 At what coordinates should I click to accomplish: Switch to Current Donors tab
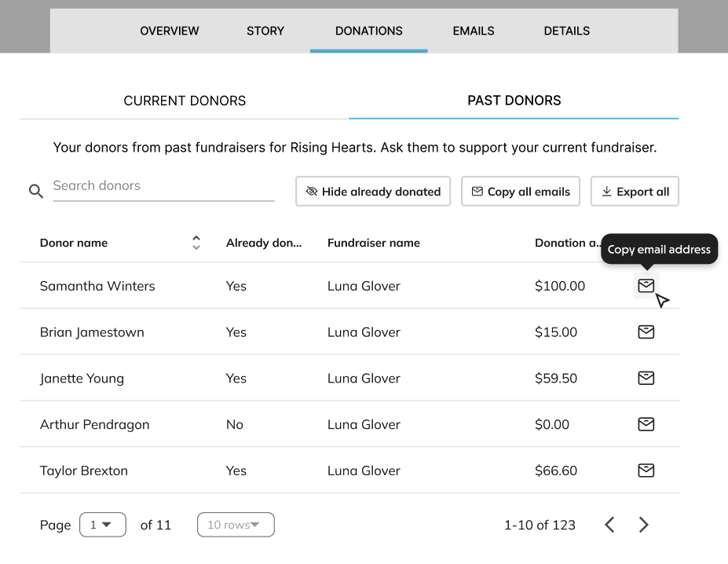[x=185, y=101]
